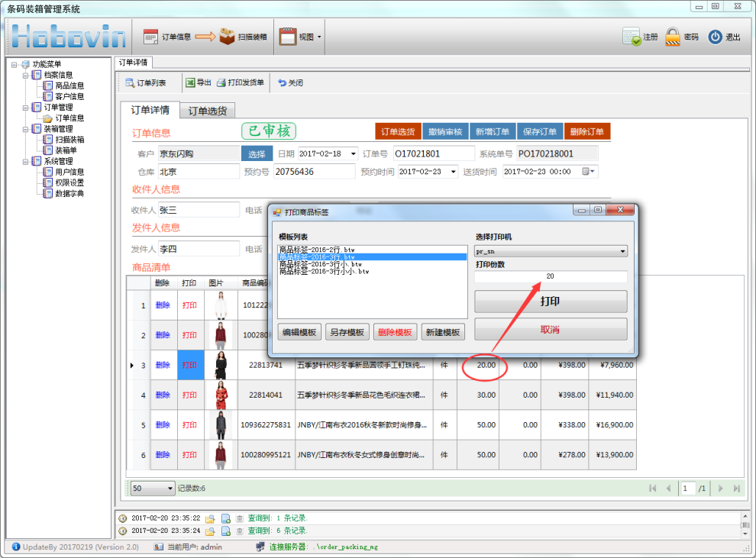Click the large 打印 button

pyautogui.click(x=550, y=302)
